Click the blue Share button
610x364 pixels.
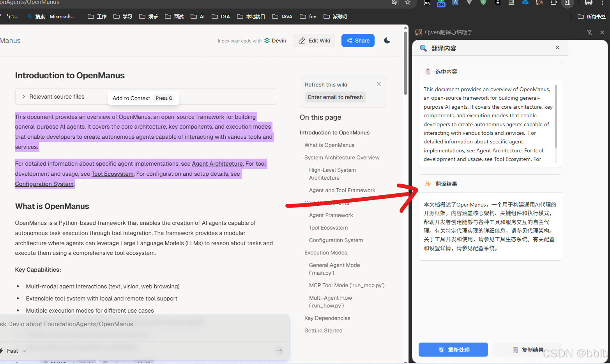pos(358,41)
